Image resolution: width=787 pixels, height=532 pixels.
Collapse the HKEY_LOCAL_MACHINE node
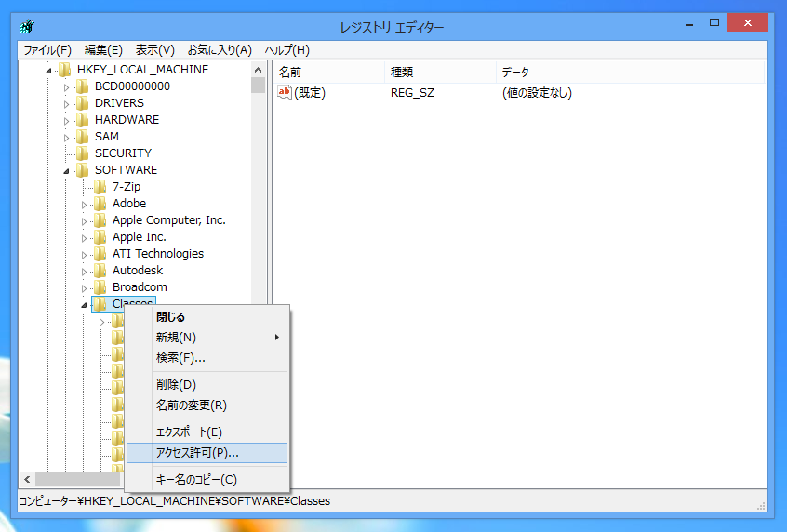(48, 71)
